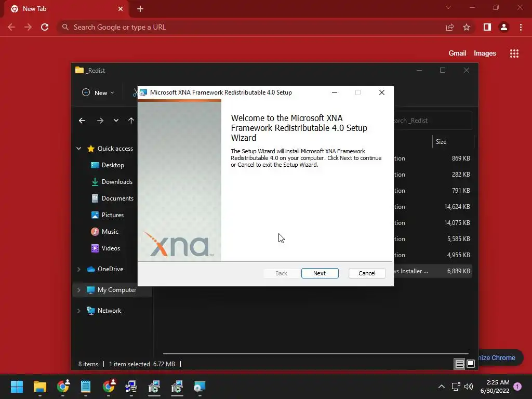Open Gmail link
532x399 pixels.
click(x=457, y=54)
